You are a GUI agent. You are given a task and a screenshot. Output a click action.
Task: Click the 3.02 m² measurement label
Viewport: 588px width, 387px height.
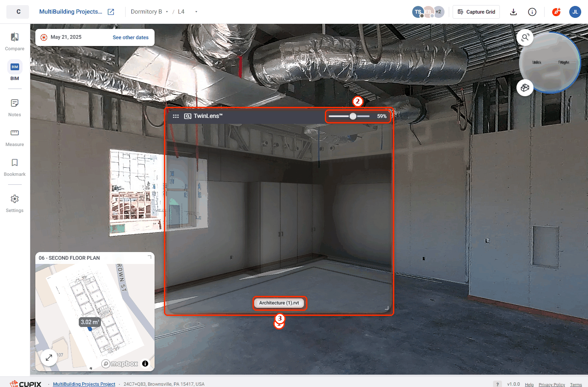[x=90, y=322]
